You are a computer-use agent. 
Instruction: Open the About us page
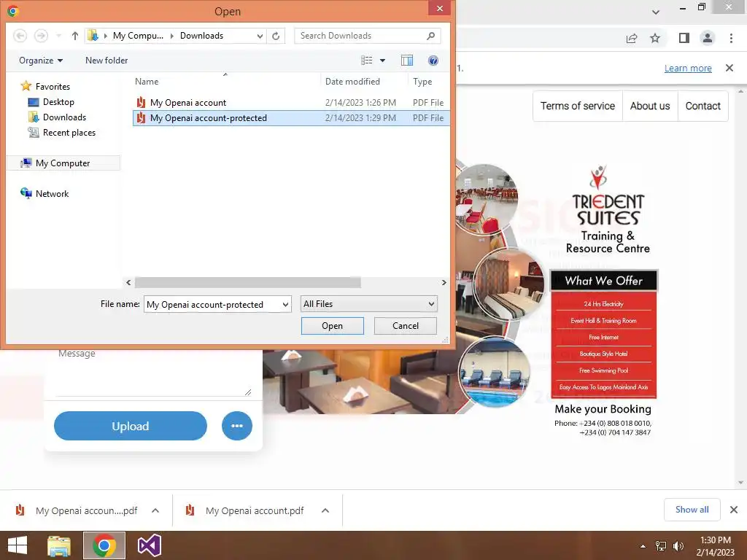coord(650,106)
